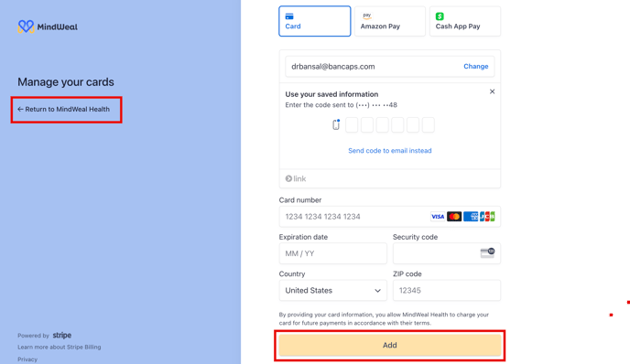The height and width of the screenshot is (364, 630).
Task: Focus the second verification code box
Action: 367,124
